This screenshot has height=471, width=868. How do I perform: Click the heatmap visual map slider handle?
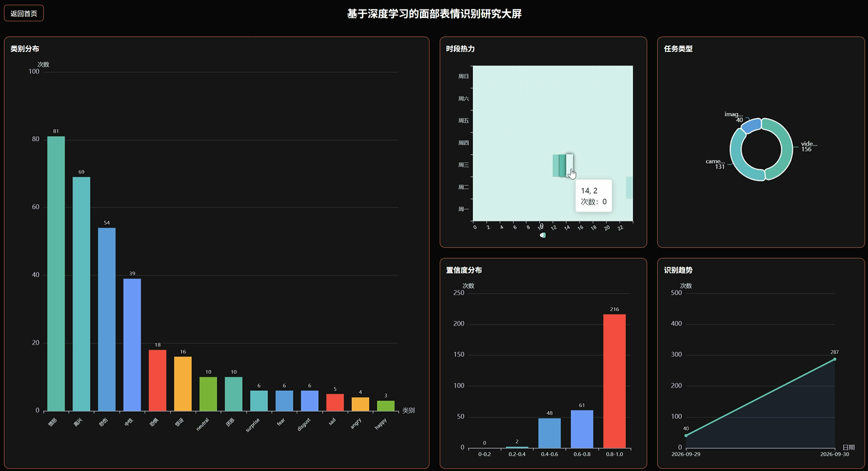[x=542, y=235]
